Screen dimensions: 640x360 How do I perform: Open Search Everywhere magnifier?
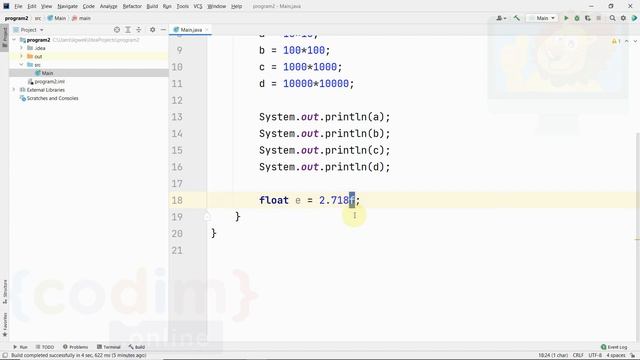click(x=612, y=18)
